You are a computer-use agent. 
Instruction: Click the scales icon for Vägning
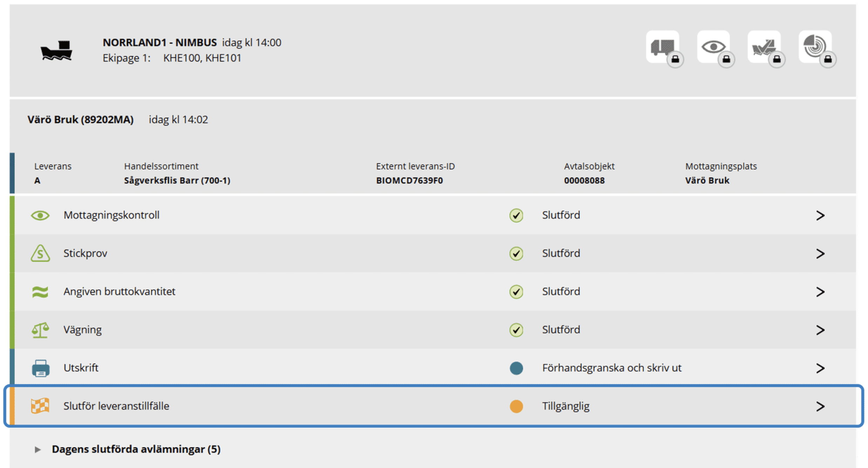(x=40, y=330)
